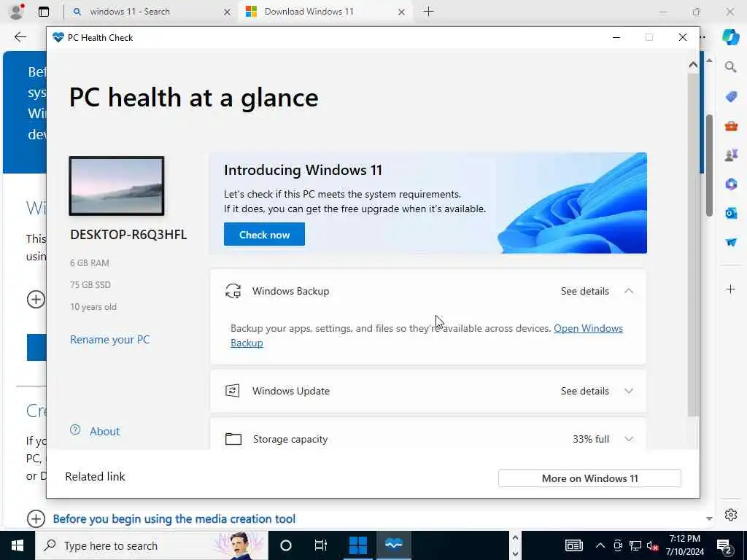Click the PC desktop wallpaper thumbnail
This screenshot has width=747, height=560.
tap(117, 186)
